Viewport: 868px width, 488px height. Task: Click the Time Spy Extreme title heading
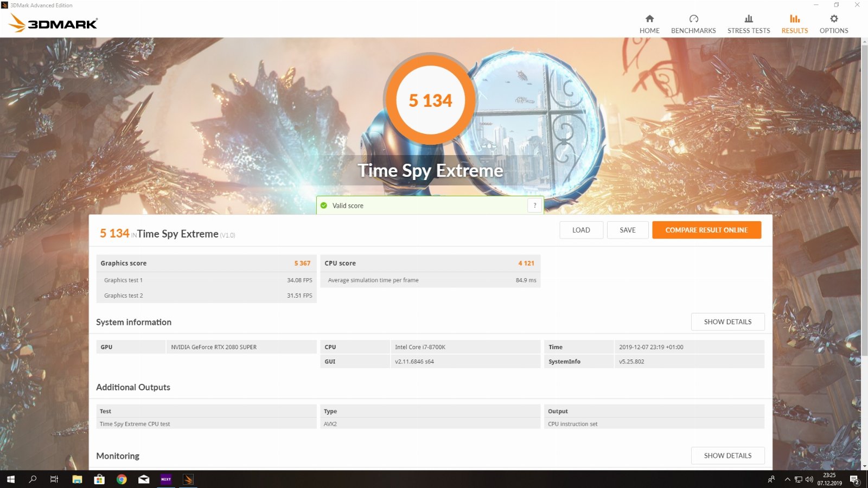coord(430,171)
